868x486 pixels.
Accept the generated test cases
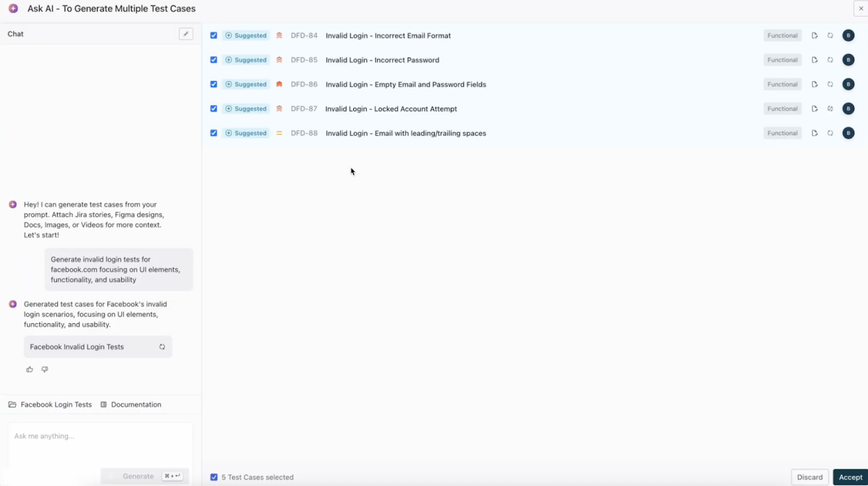pos(850,477)
